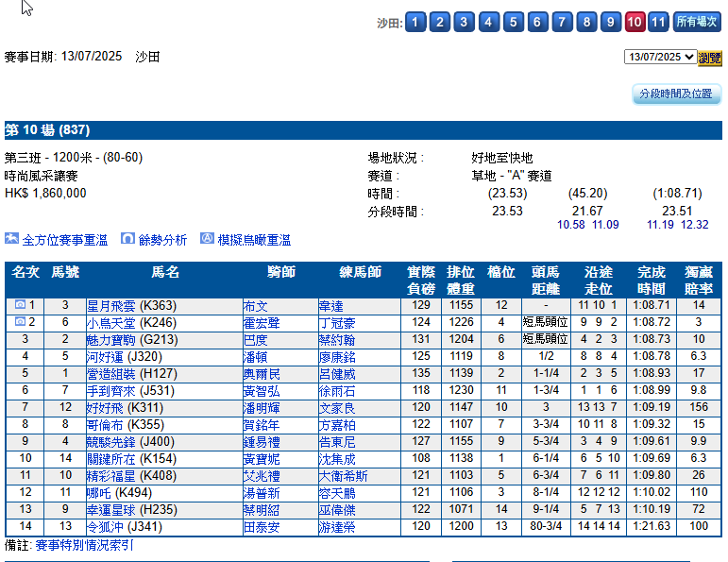Click the 餘勢分析 analysis icon

tap(127, 239)
